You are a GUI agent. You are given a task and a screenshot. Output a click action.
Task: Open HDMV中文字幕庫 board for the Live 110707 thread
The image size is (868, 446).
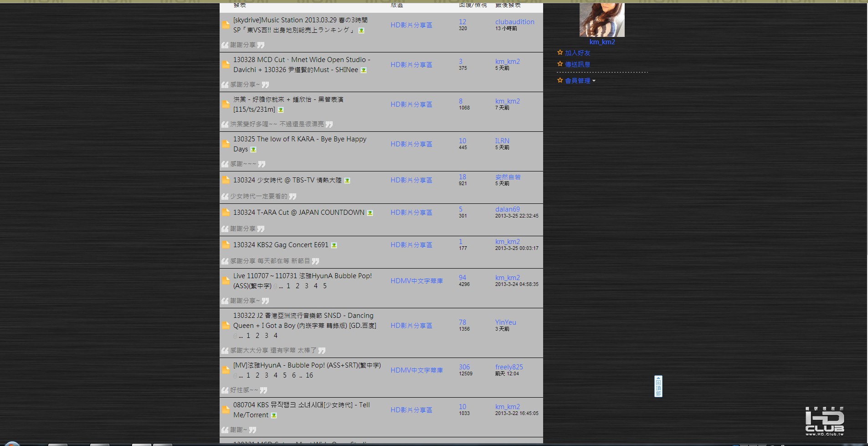coord(416,281)
